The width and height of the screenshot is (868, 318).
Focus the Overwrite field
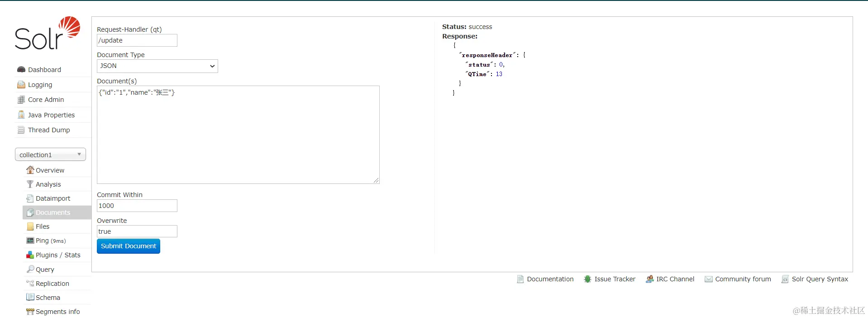tap(137, 231)
